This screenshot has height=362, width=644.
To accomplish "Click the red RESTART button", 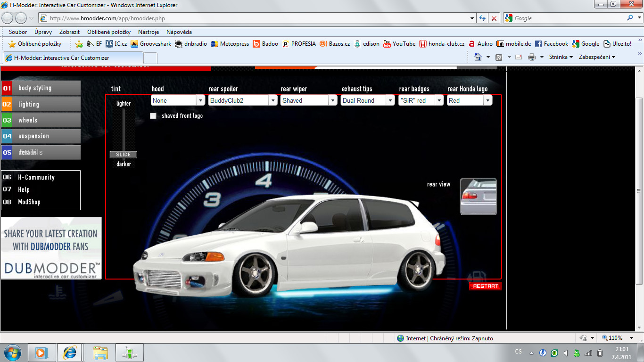I will click(x=485, y=286).
